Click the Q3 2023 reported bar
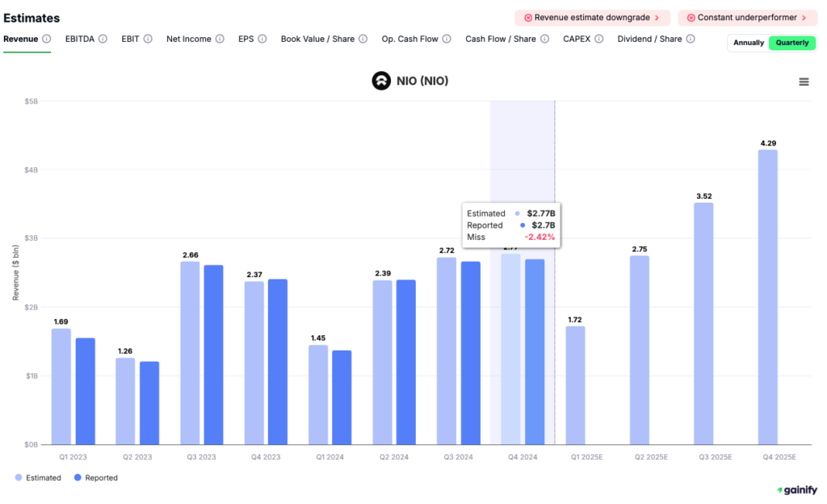Viewport: 827px width, 504px height. (x=213, y=355)
